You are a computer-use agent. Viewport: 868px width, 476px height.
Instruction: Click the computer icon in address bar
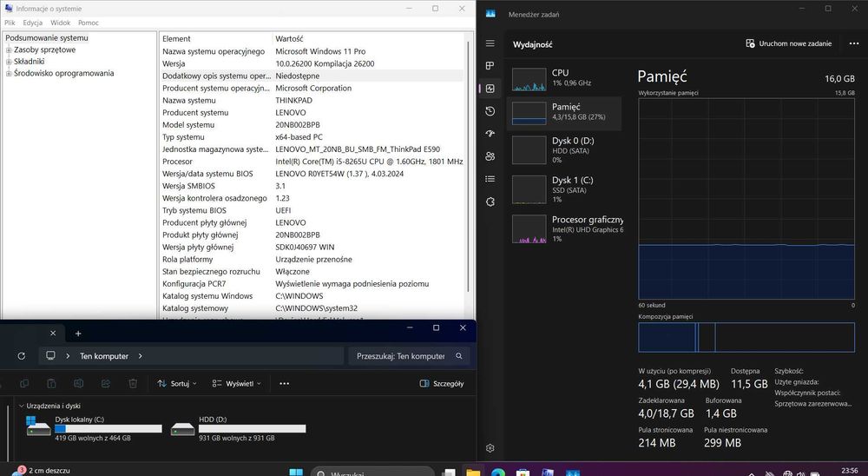pos(50,356)
